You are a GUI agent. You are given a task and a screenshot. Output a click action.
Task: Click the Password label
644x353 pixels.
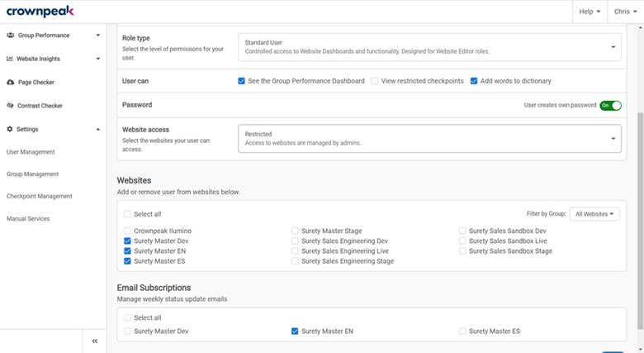point(137,105)
